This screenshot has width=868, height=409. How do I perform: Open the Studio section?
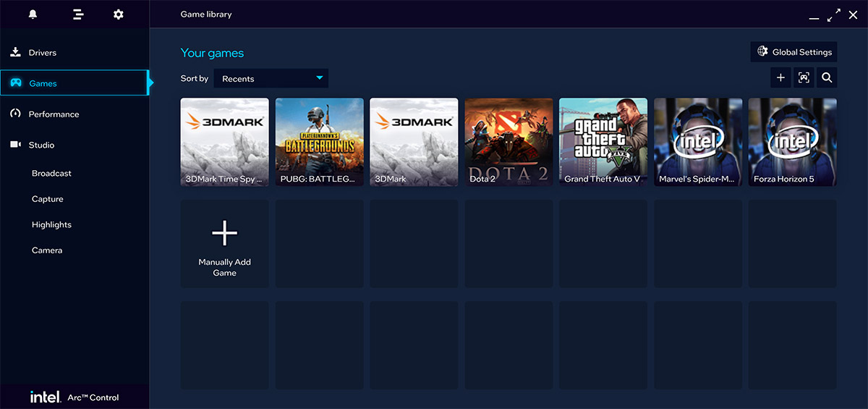tap(41, 145)
